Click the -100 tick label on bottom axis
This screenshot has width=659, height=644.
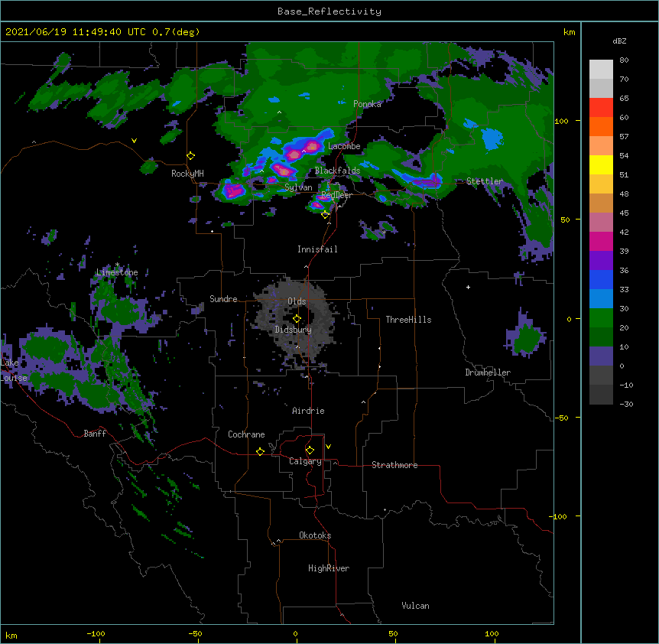pyautogui.click(x=96, y=633)
